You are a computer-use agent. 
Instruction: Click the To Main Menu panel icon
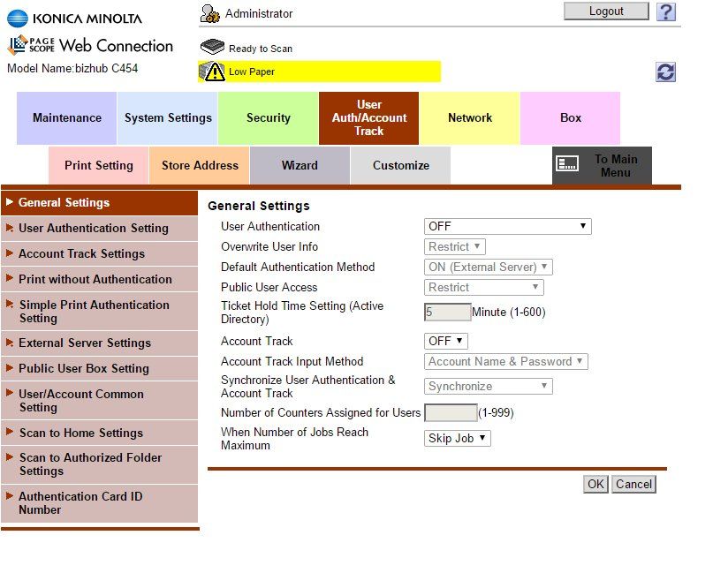point(567,164)
